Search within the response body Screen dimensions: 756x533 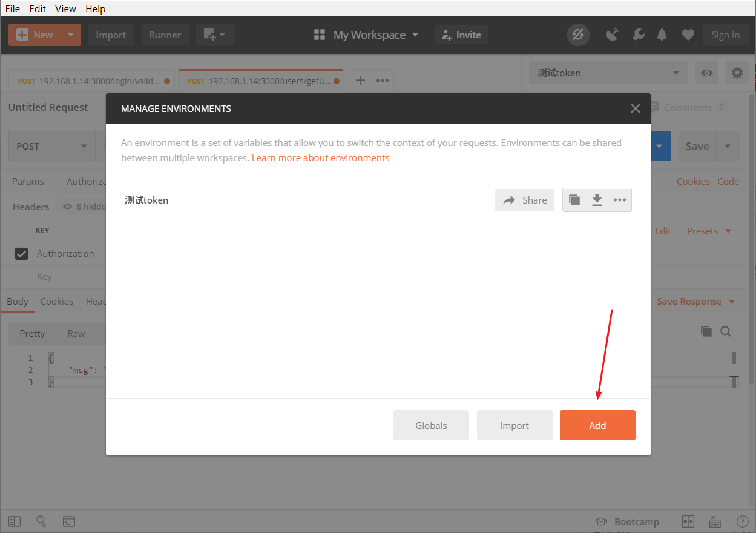pos(726,331)
